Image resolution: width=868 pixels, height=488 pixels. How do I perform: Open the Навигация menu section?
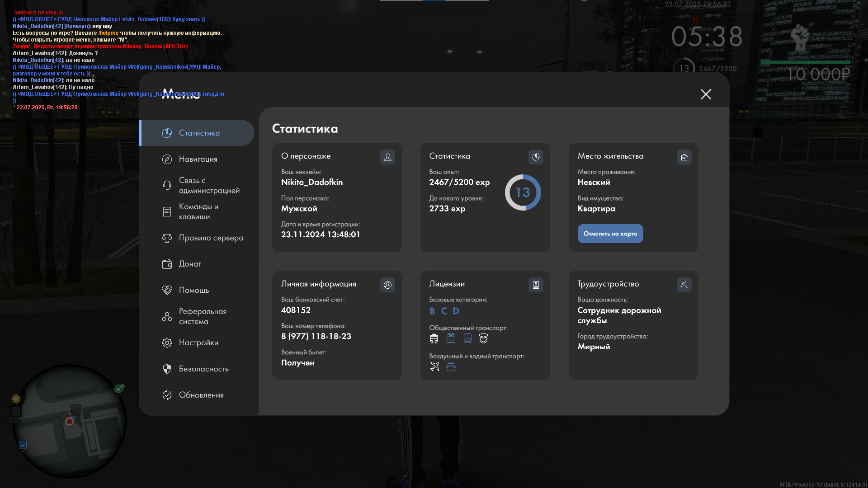point(198,159)
